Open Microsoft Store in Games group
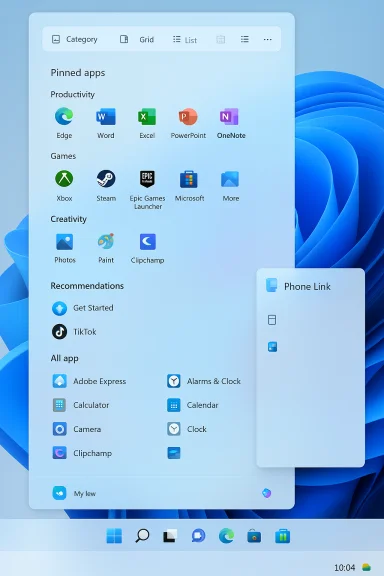The height and width of the screenshot is (576, 384). click(189, 186)
